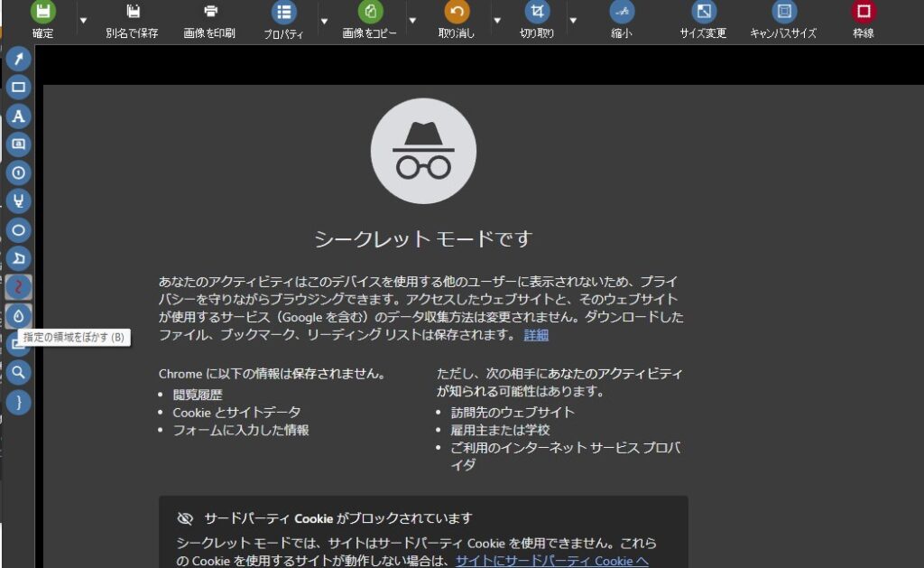Pick the text 'A' tool
Viewport: 924px width, 568px height.
coord(18,116)
